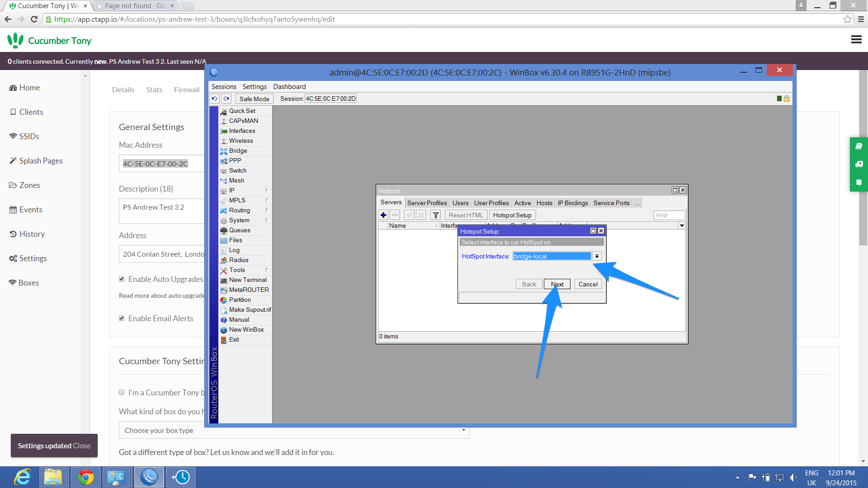Click the volume icon in system tray
This screenshot has width=868, height=488.
(x=793, y=478)
